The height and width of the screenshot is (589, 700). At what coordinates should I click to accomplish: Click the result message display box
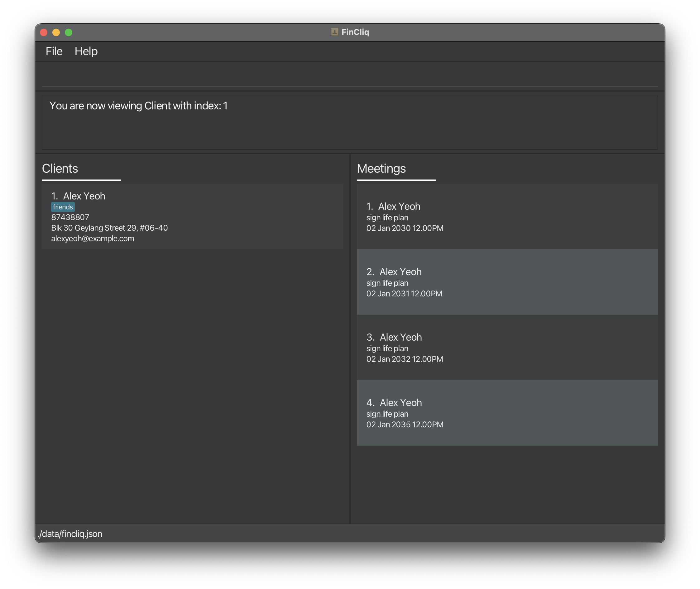(x=349, y=122)
